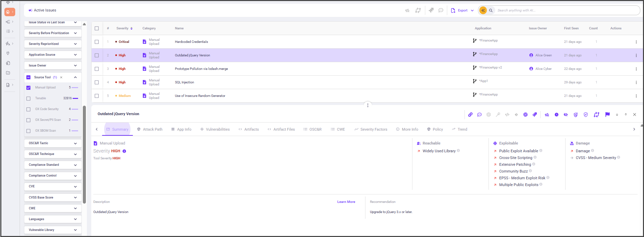This screenshot has height=237, width=644.
Task: Expand the Compliance Standard filter
Action: click(53, 165)
